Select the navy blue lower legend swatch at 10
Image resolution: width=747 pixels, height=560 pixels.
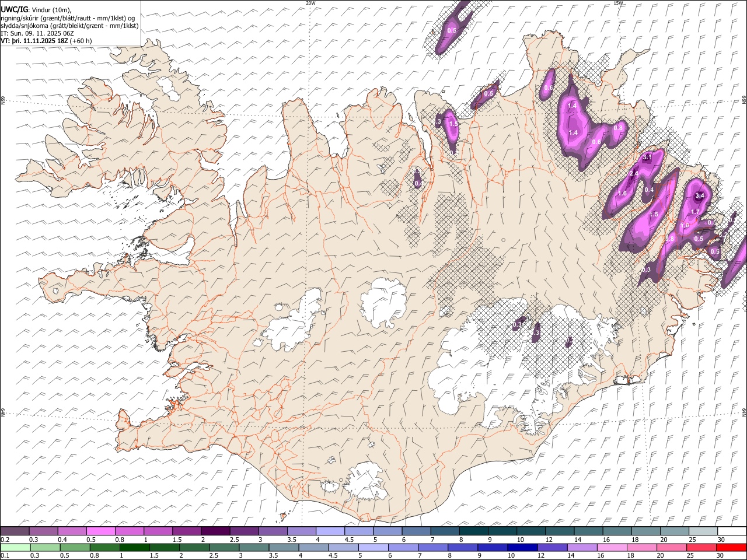click(522, 547)
